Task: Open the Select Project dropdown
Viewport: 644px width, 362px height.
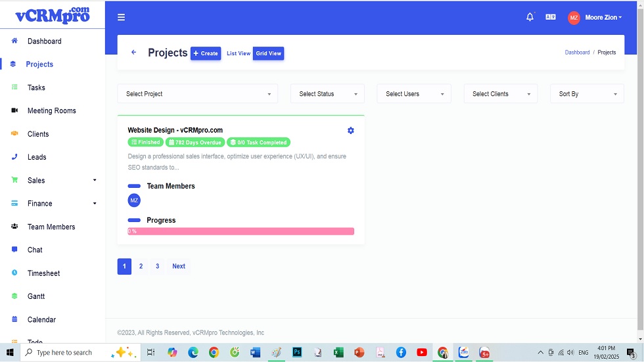Action: [x=197, y=94]
